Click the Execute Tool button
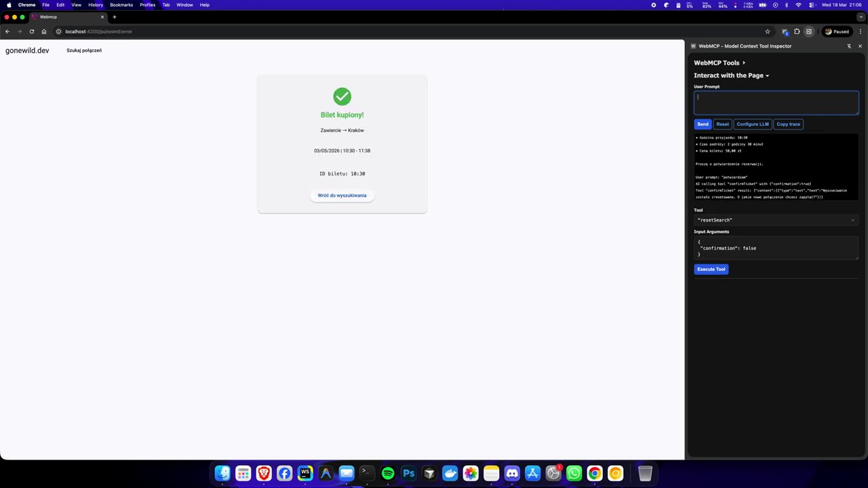This screenshot has width=868, height=488. click(711, 269)
